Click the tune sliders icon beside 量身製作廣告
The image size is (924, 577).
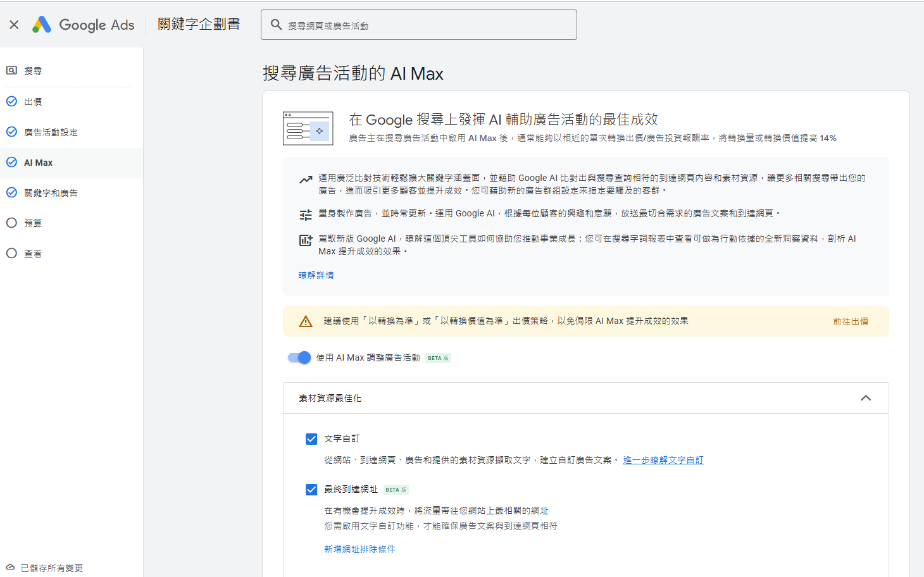click(x=306, y=215)
